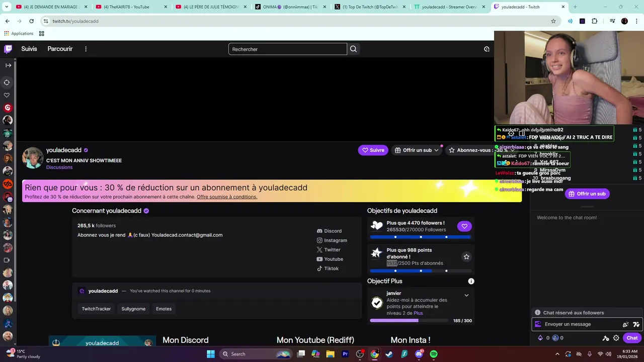
Task: Bookmark page with the star icon
Action: [x=553, y=21]
